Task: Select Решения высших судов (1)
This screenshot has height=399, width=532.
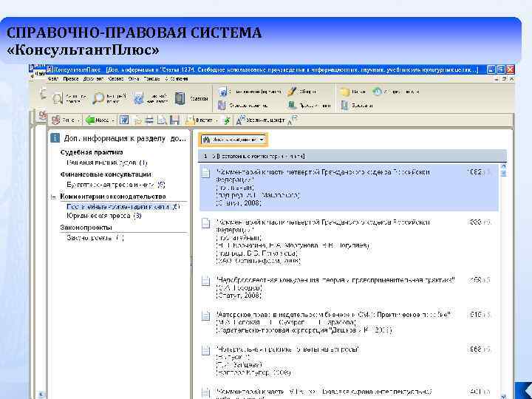Action: pos(107,163)
